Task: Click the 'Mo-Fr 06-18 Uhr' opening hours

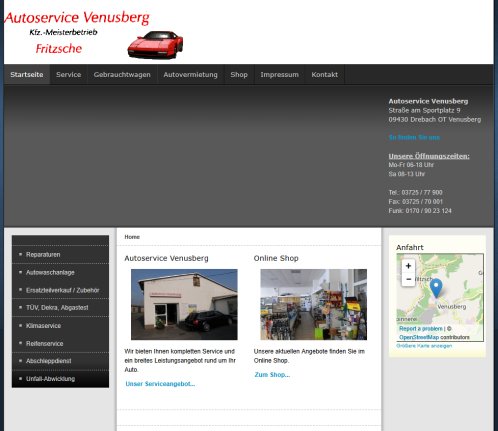Action: point(411,165)
